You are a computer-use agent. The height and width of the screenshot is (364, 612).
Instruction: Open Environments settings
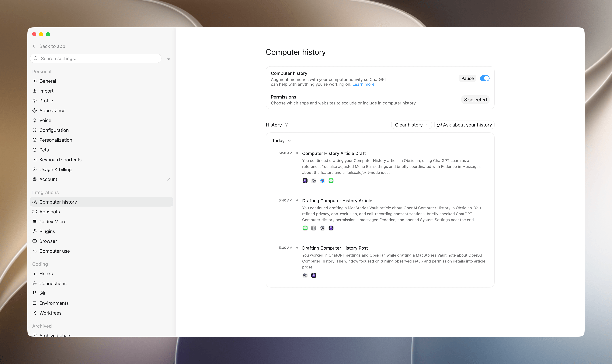(101, 303)
